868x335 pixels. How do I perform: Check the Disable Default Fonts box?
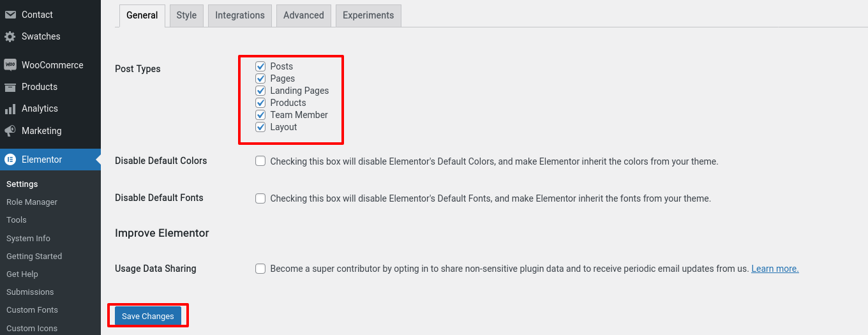(260, 198)
